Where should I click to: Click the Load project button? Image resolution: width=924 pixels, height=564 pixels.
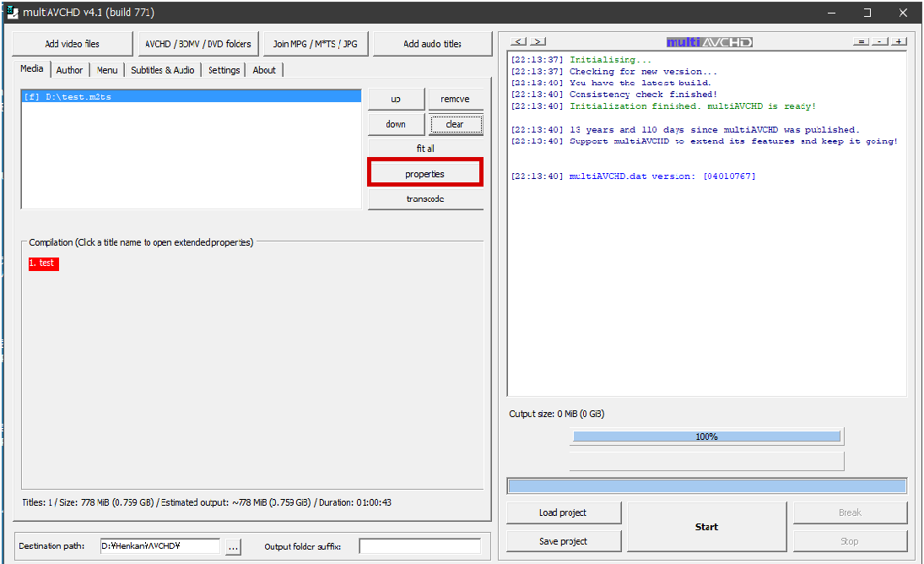point(564,512)
